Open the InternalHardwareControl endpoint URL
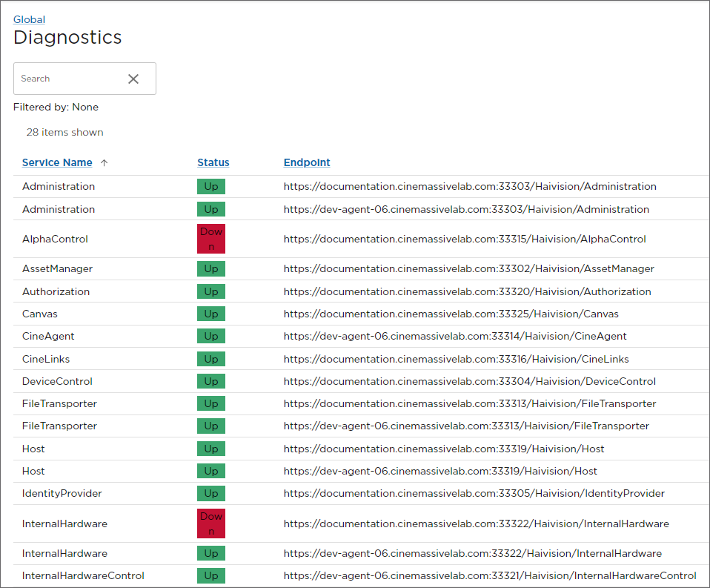The height and width of the screenshot is (588, 710). tap(489, 575)
